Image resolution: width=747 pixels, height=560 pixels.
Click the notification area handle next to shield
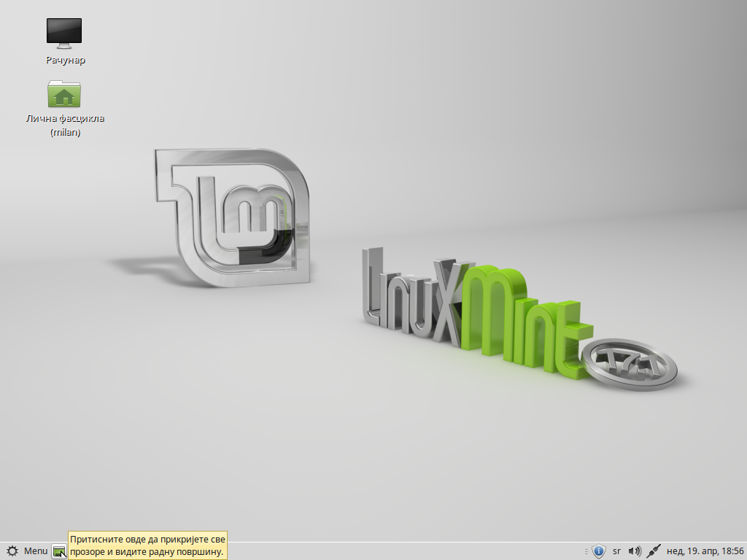tap(586, 551)
